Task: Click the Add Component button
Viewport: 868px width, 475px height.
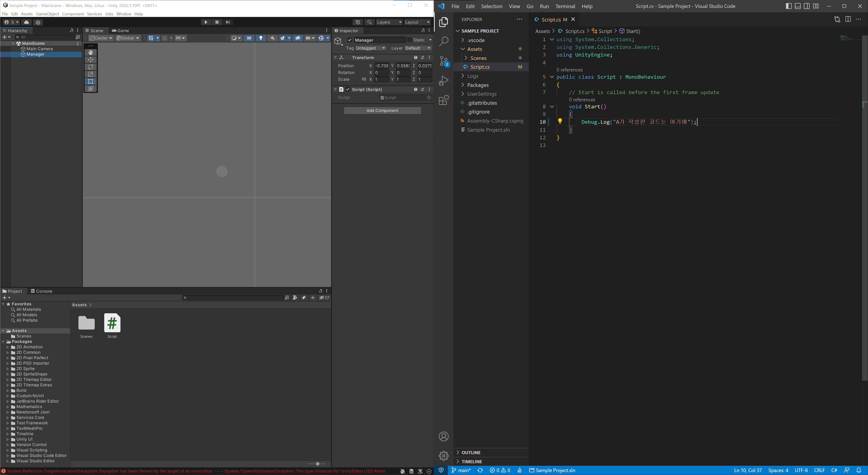Action: (382, 111)
